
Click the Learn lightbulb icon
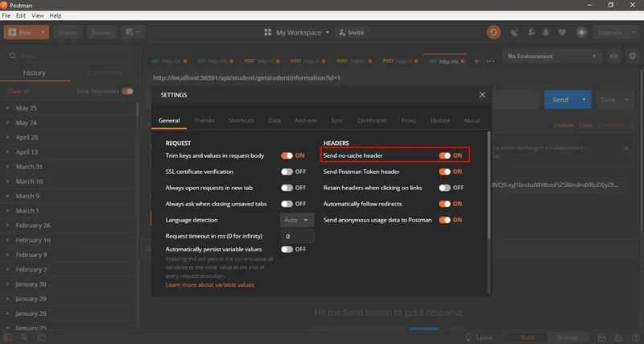point(468,338)
